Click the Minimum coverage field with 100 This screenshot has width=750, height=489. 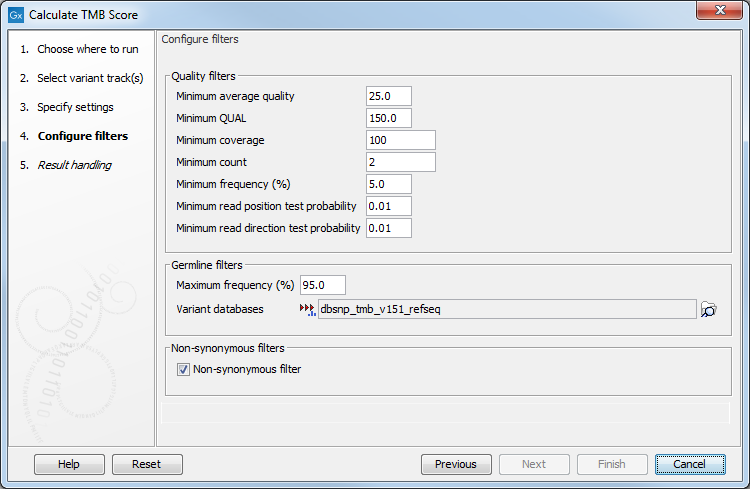tap(401, 140)
